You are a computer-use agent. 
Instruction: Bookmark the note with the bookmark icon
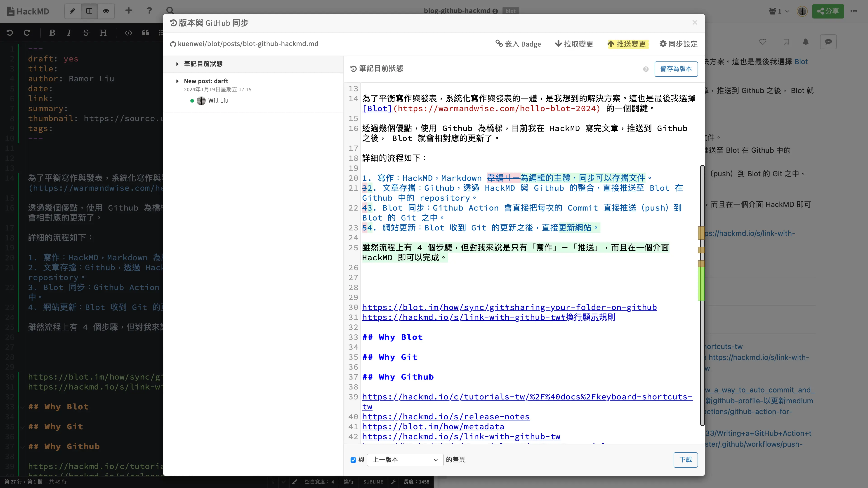[x=786, y=42]
